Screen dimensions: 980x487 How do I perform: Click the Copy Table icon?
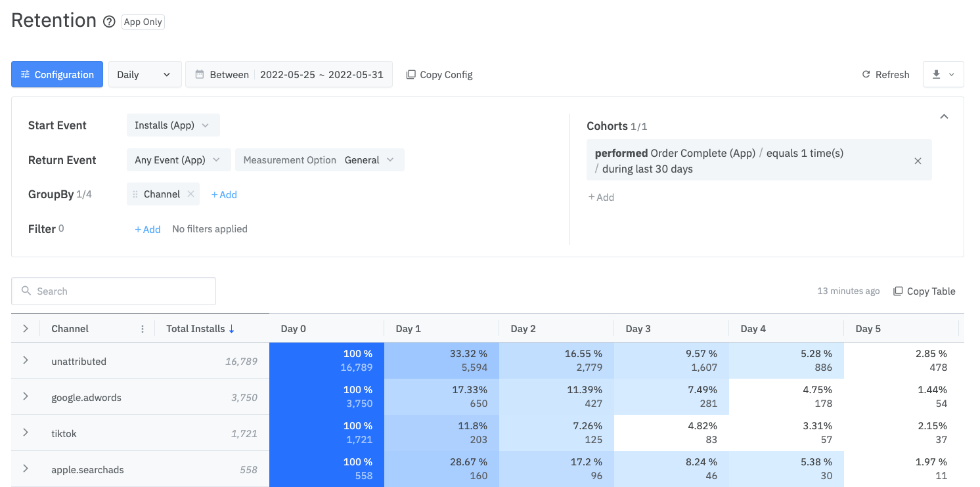click(x=899, y=291)
